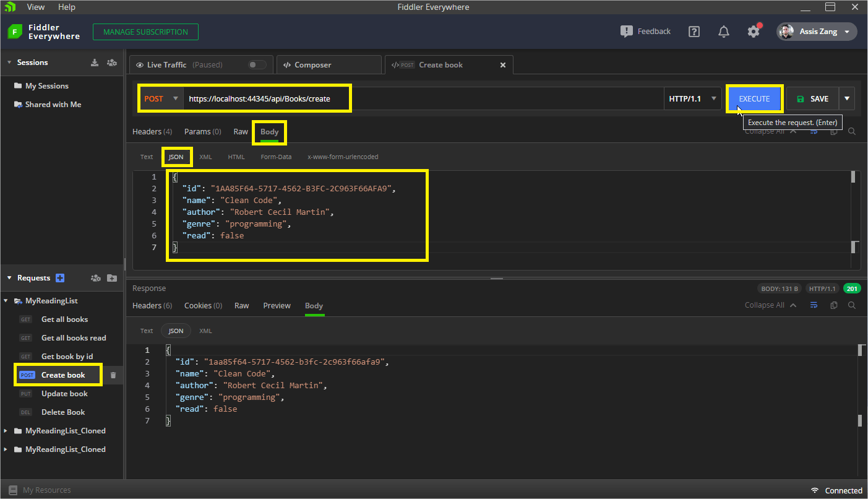This screenshot has width=868, height=499.
Task: Open HTTP/1.1 protocol version dropdown
Action: coord(692,99)
